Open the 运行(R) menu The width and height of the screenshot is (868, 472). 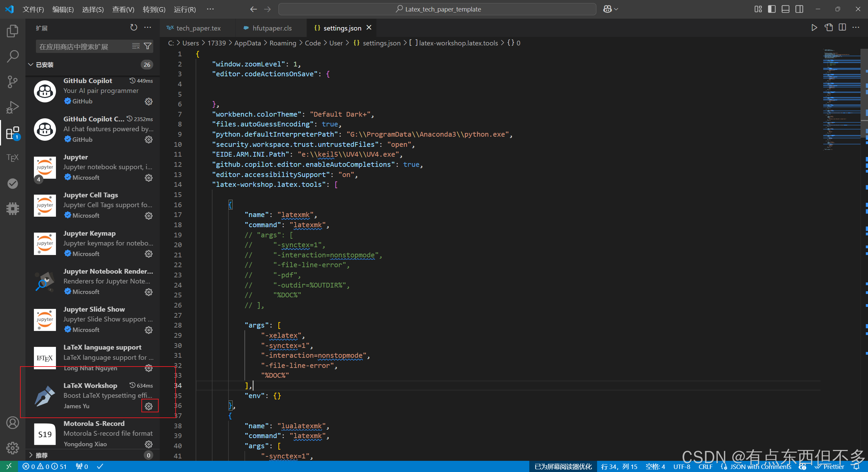[x=184, y=9]
